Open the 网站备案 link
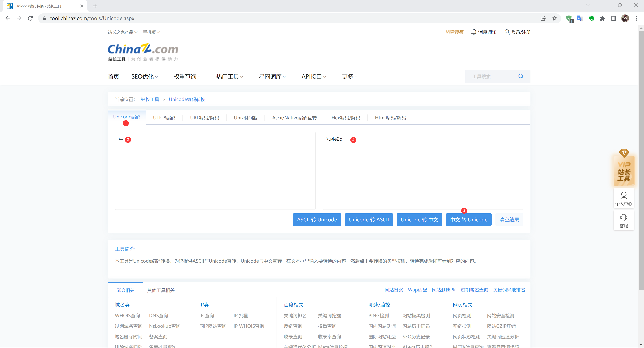This screenshot has height=348, width=644. click(394, 290)
